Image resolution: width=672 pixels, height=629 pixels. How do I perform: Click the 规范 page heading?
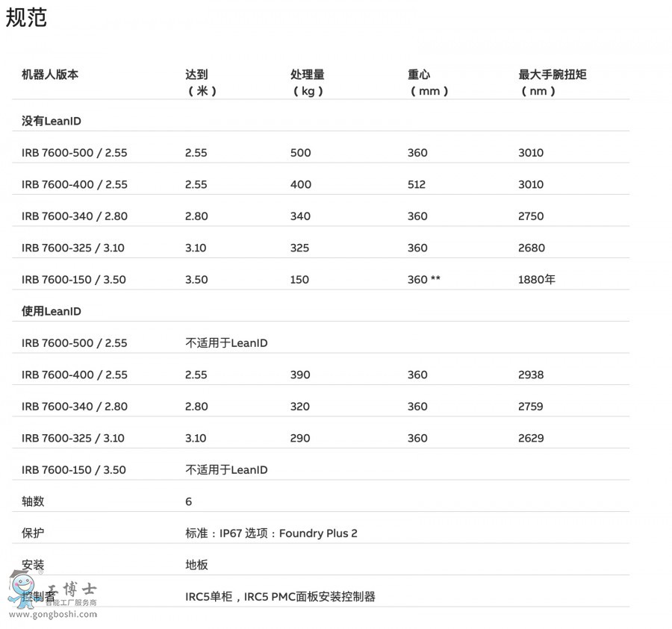pyautogui.click(x=26, y=17)
